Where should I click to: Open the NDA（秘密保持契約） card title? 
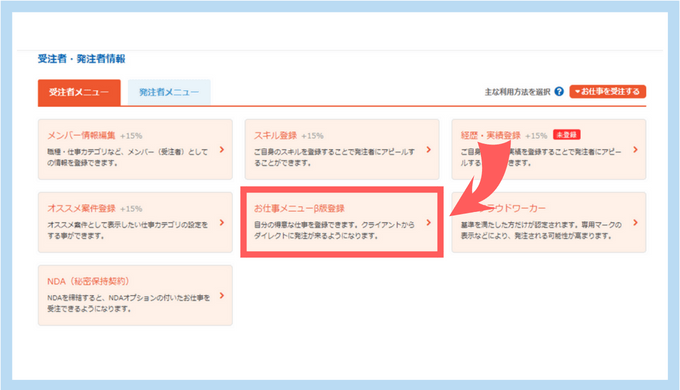88,281
